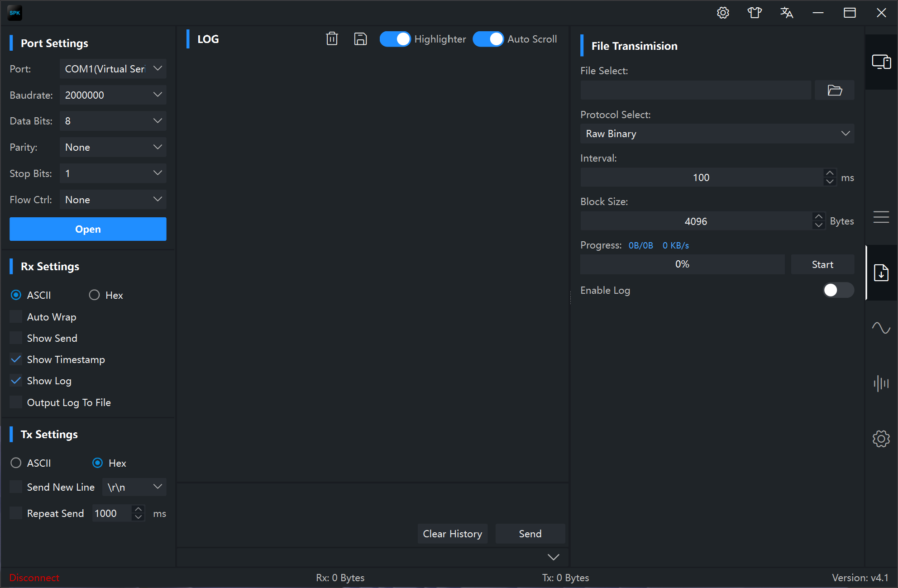Click the 0 KB/s speed text
This screenshot has width=898, height=588.
pos(676,245)
